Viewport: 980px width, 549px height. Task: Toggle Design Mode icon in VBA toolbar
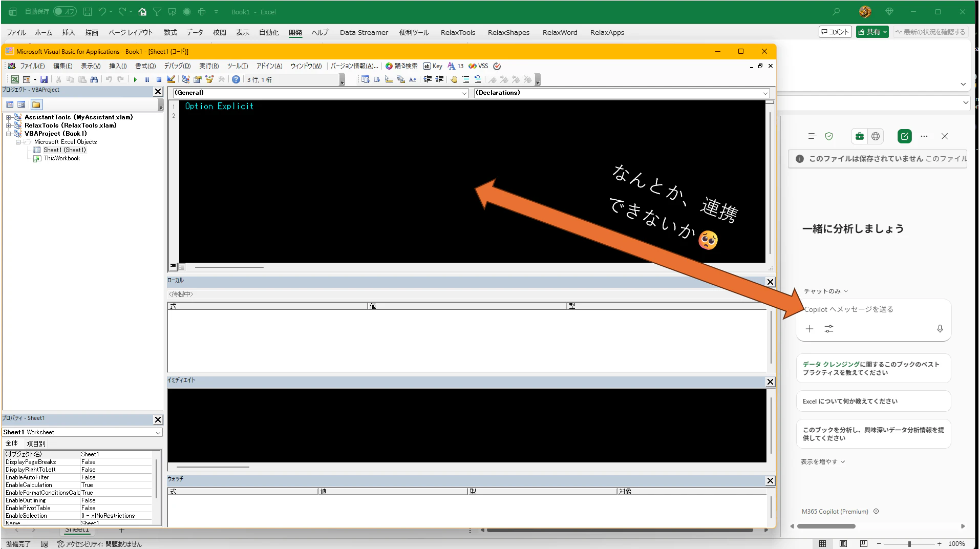pos(171,79)
